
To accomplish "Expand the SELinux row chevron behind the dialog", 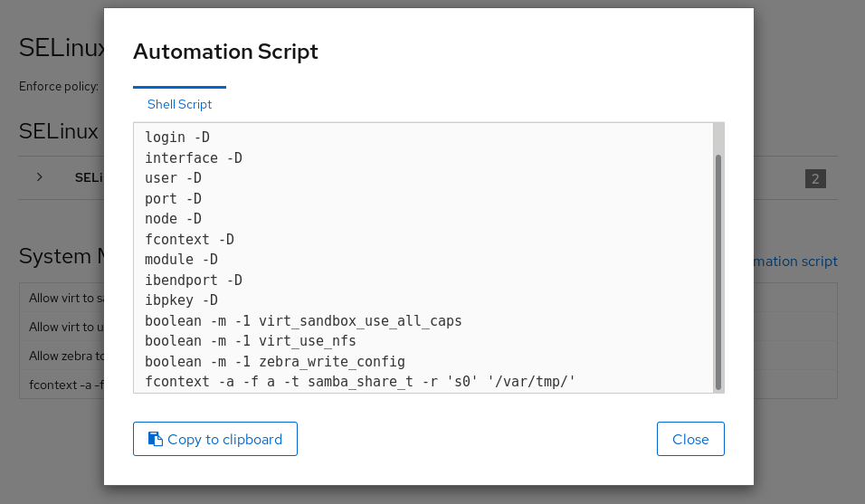I will [x=39, y=177].
